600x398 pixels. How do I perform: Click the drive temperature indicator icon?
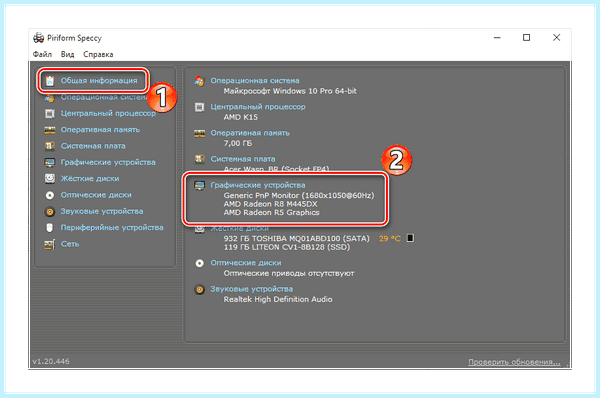410,238
